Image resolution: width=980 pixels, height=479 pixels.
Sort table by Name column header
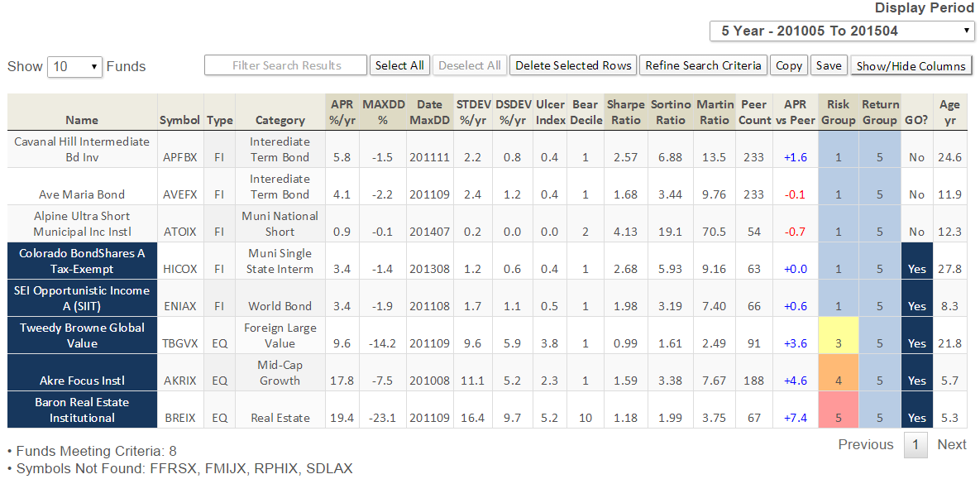82,120
